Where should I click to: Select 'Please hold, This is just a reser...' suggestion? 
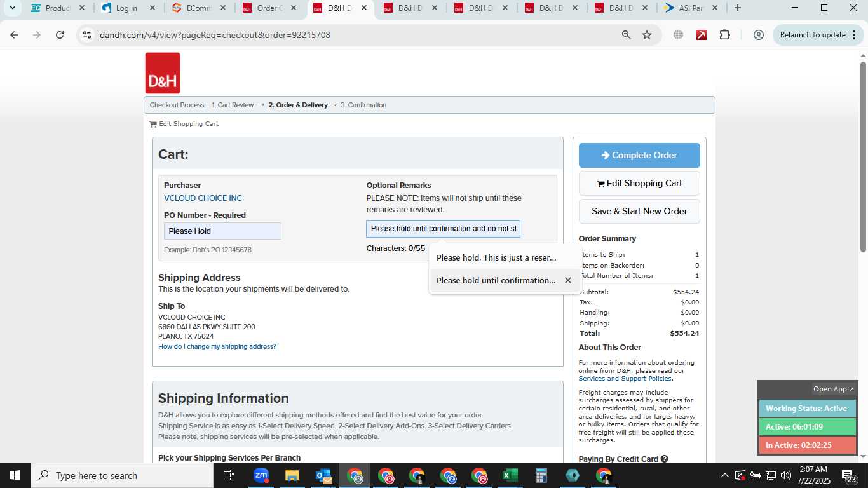click(505, 257)
